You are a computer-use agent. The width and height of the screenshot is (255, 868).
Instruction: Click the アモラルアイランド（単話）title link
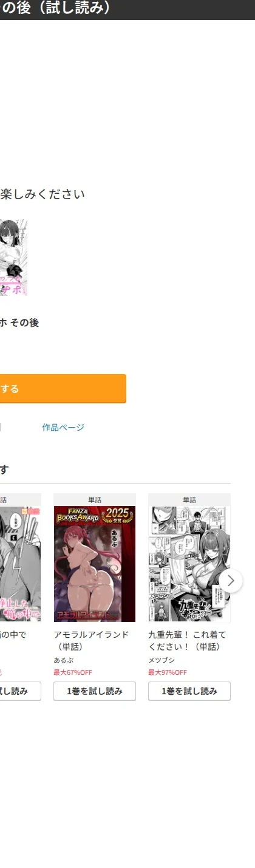[x=92, y=640]
